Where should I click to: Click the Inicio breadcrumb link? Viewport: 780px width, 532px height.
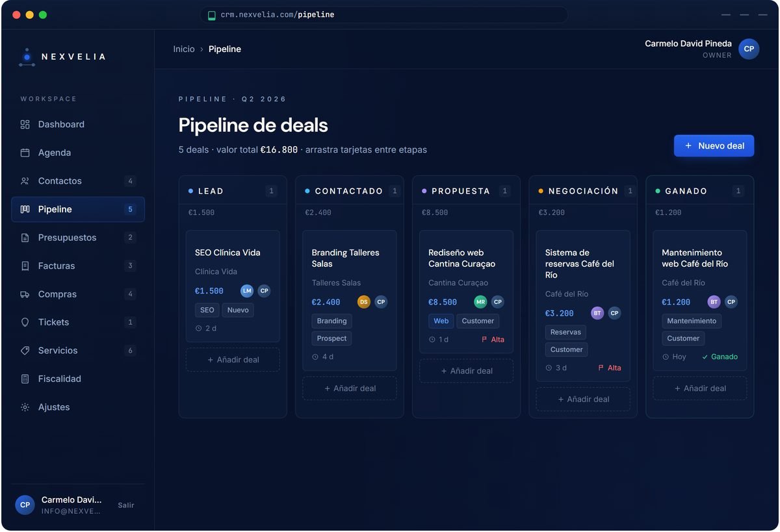184,49
